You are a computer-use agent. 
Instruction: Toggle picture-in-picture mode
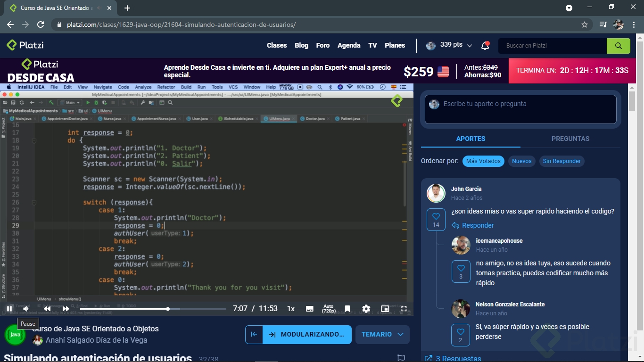pyautogui.click(x=385, y=309)
